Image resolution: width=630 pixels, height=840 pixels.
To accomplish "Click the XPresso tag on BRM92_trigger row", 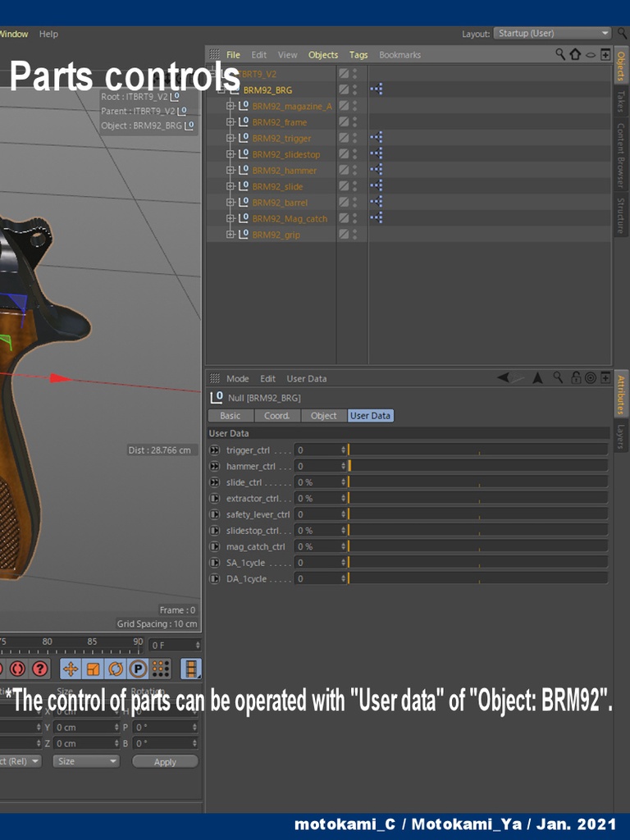I will tap(376, 137).
